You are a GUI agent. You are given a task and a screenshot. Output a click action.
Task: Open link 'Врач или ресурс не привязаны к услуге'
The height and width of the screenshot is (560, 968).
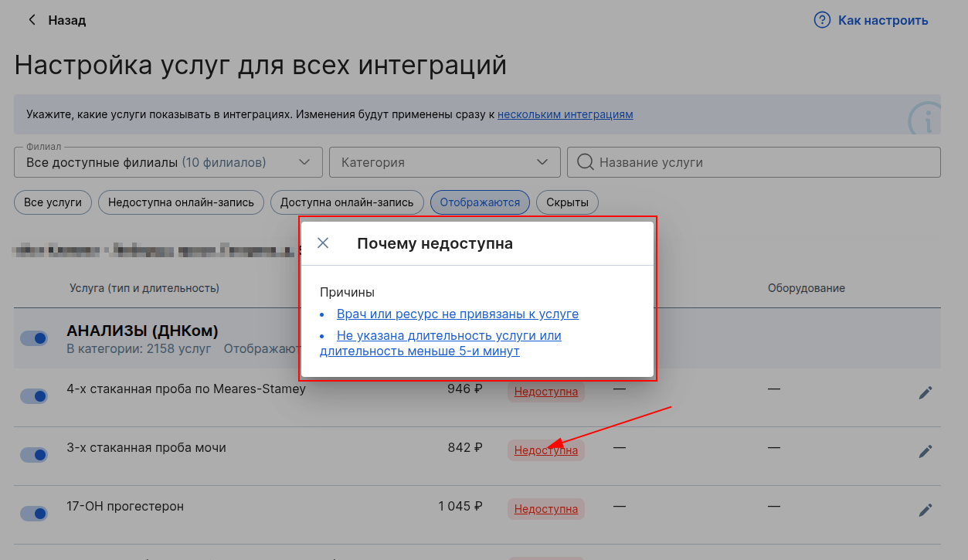tap(457, 314)
